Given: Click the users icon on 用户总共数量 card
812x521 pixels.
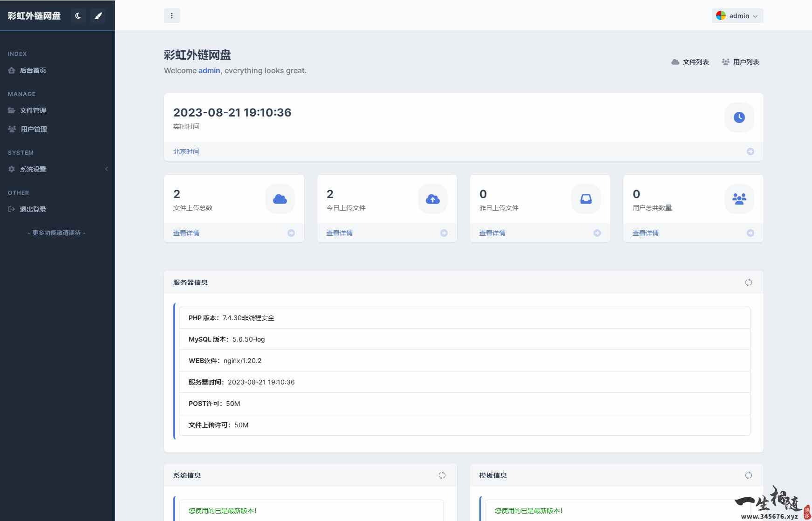Looking at the screenshot, I should pyautogui.click(x=739, y=199).
